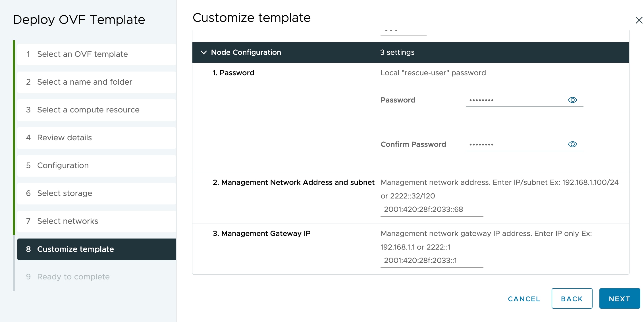
Task: Select step 8 Customize template
Action: [x=97, y=249]
